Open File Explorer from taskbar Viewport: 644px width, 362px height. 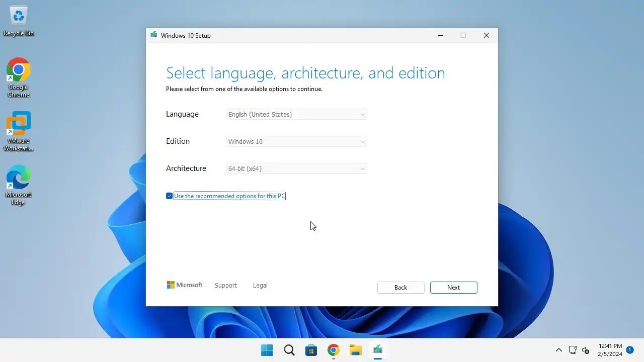[x=356, y=350]
